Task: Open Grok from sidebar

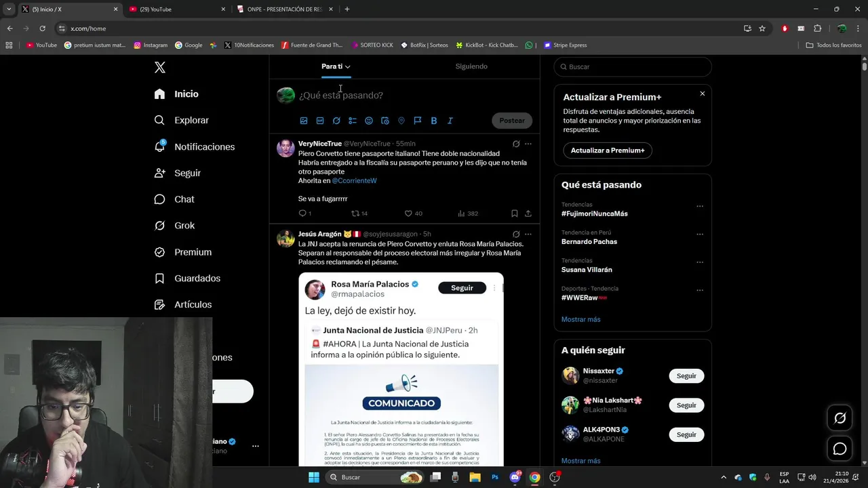Action: (x=174, y=226)
